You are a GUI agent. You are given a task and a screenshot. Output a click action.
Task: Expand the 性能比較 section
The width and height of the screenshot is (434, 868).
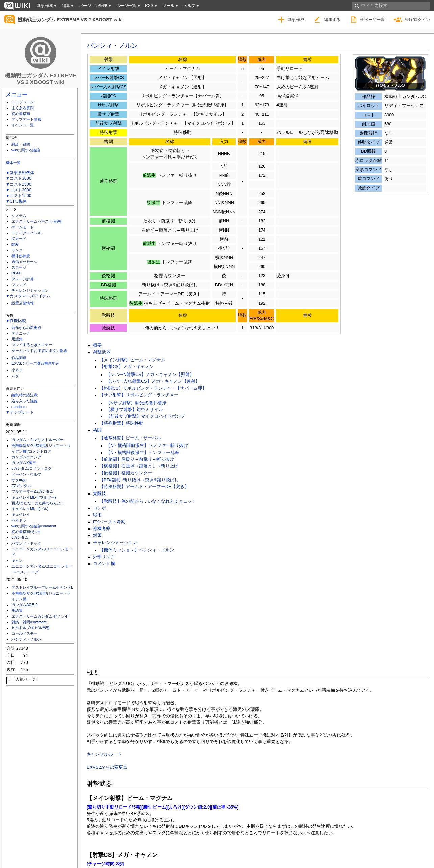[x=16, y=321]
